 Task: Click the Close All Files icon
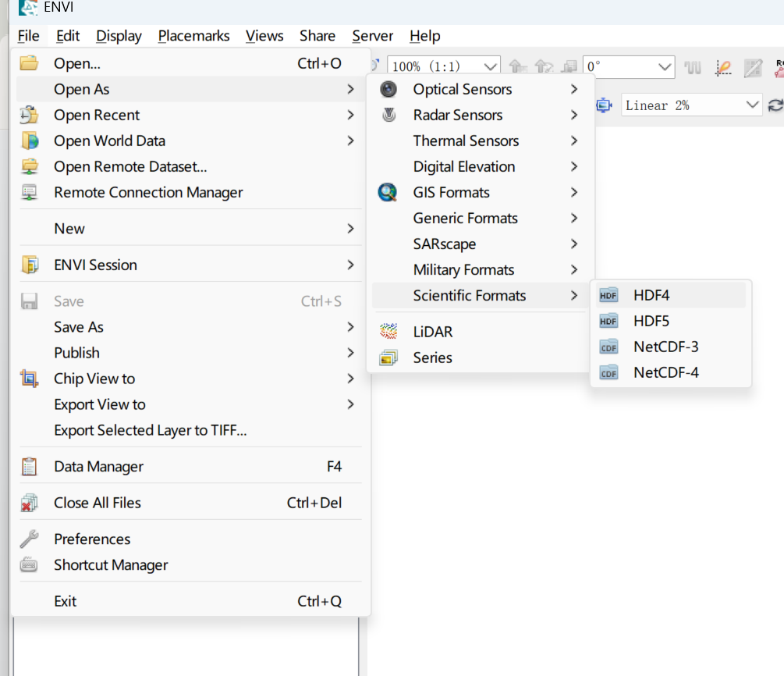coord(29,503)
